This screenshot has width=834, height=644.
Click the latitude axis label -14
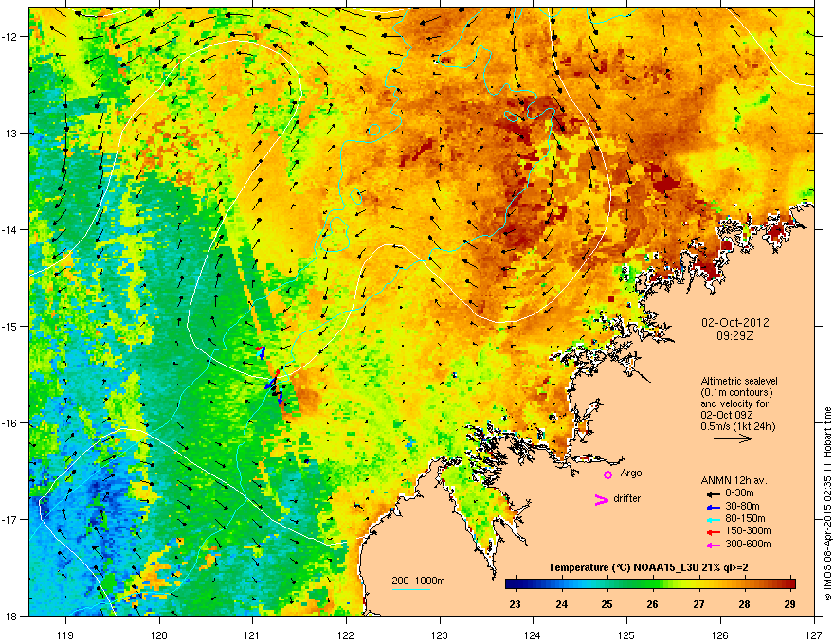(x=10, y=229)
